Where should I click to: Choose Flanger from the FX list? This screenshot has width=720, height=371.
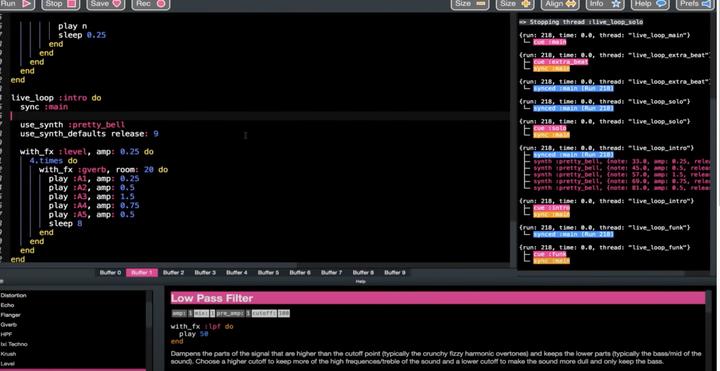click(x=11, y=315)
